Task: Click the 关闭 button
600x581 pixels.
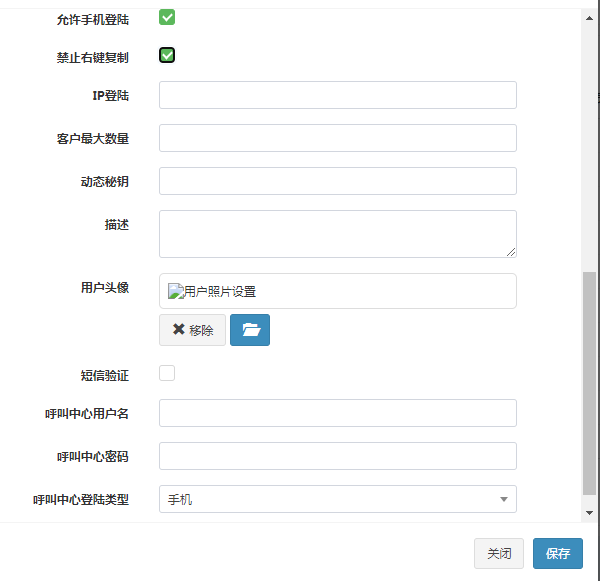Action: [x=499, y=553]
